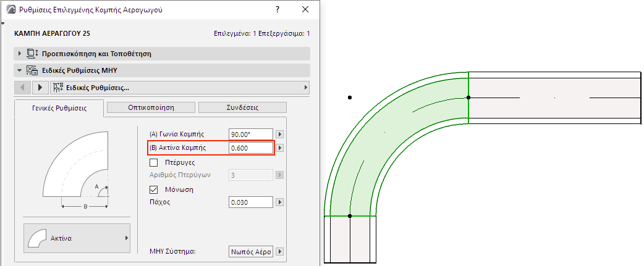Viewport: 644px width, 266px height.
Task: Edit the Πάχος value 0.030
Action: (x=251, y=202)
